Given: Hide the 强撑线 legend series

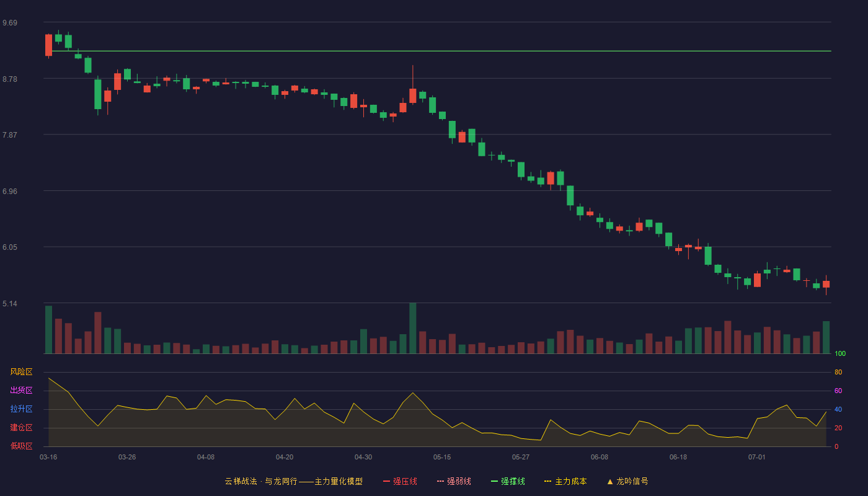Looking at the screenshot, I should point(508,481).
